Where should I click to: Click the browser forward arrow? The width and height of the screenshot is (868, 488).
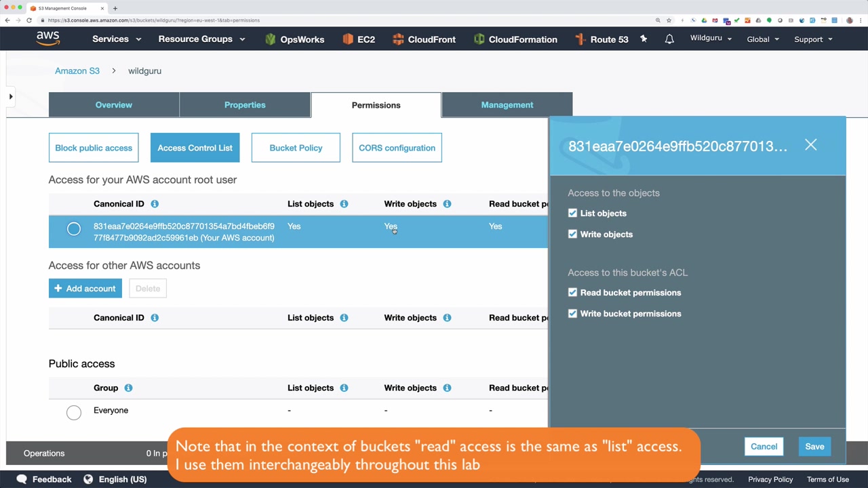[18, 20]
